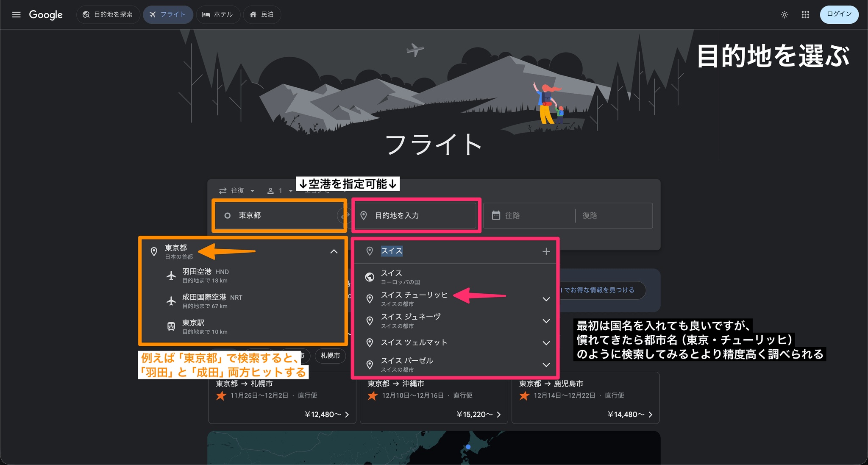Click the 復路 return date field
The height and width of the screenshot is (465, 868).
pyautogui.click(x=614, y=215)
